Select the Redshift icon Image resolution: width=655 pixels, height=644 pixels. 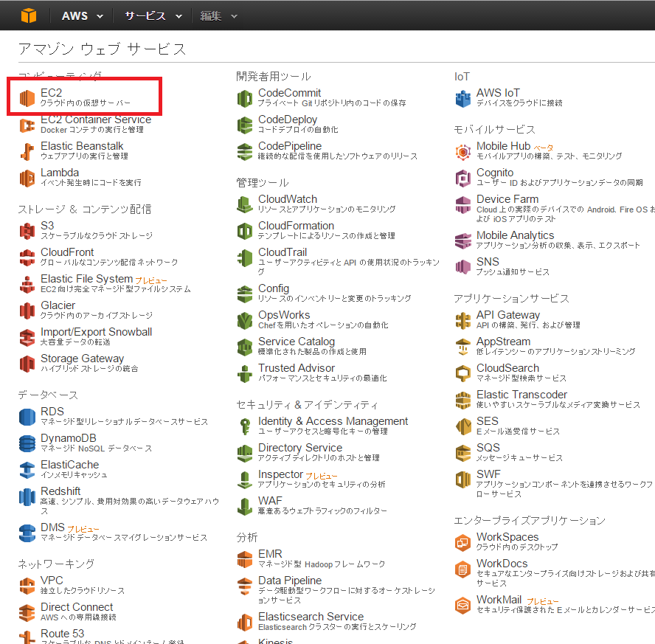click(x=27, y=496)
